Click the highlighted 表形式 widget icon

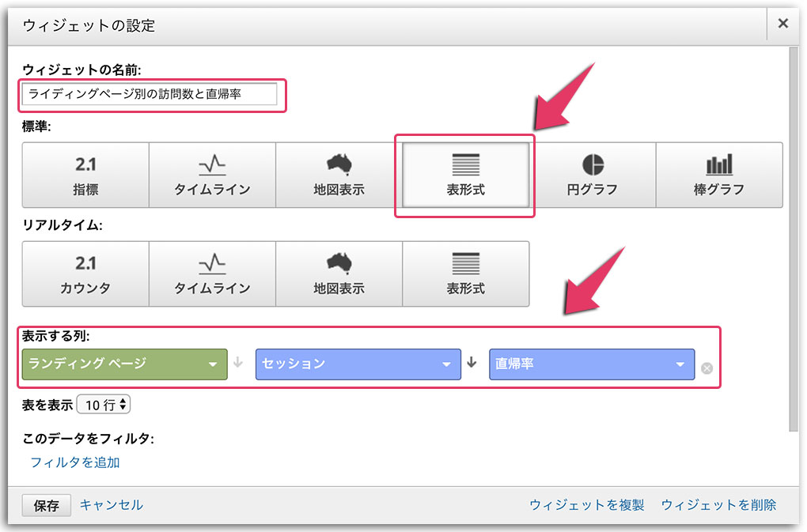[464, 175]
